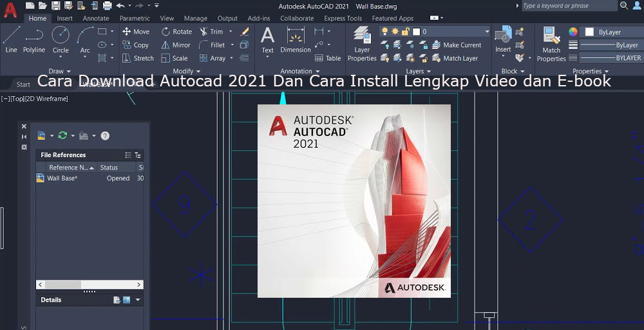Screen dimensions: 644x330
Task: Select the Polyline tool
Action: tap(33, 40)
